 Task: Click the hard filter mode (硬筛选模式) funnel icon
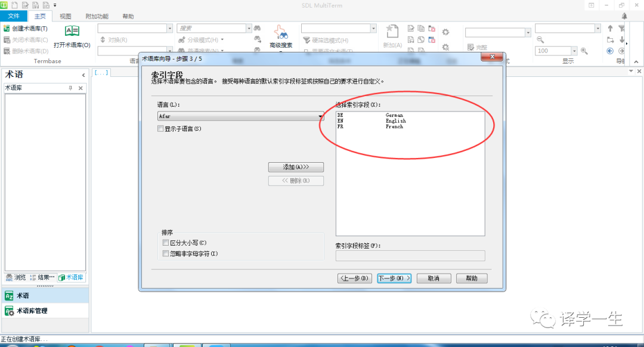click(x=306, y=40)
